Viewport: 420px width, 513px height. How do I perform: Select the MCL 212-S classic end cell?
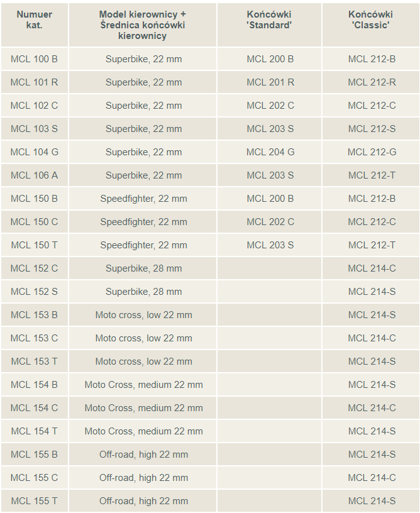(x=372, y=129)
